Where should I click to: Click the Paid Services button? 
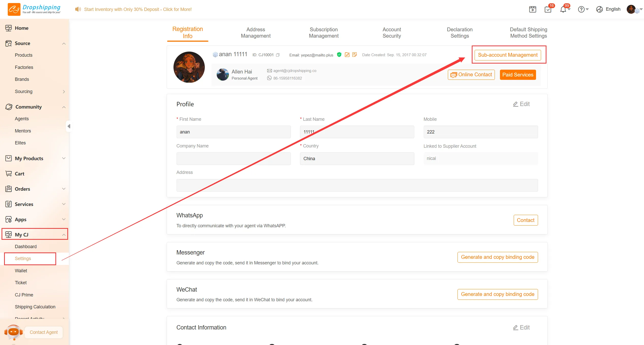coord(518,75)
